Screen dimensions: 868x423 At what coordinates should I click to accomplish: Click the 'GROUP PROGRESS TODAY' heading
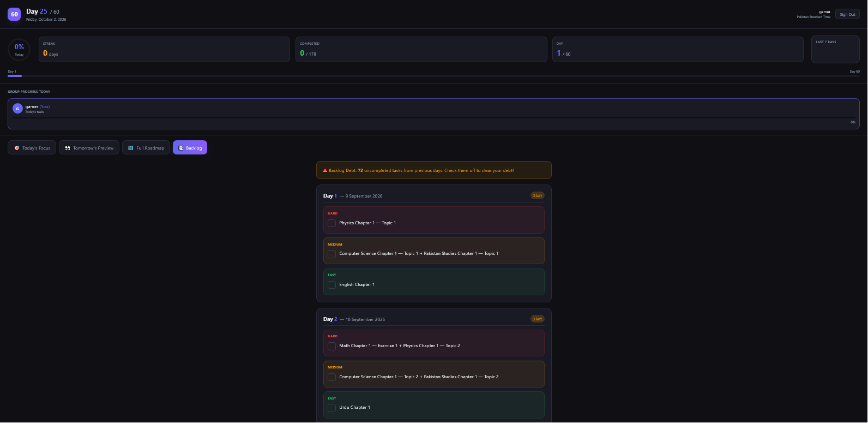[29, 92]
